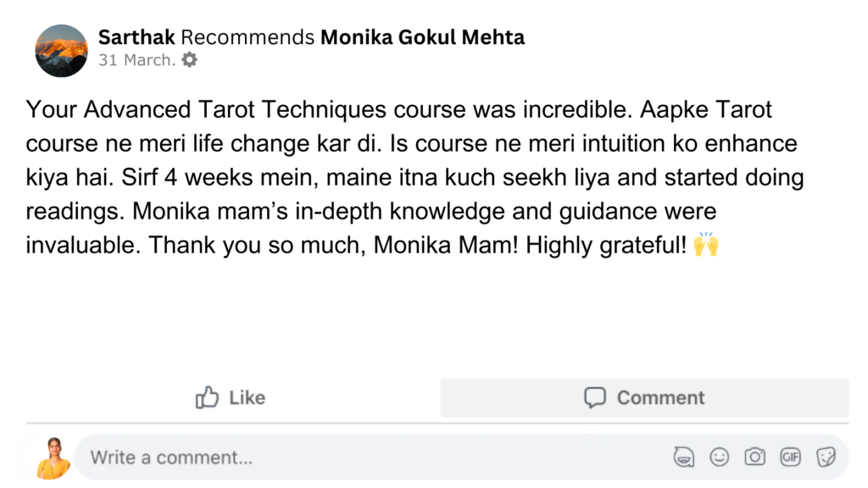Click the speech bubble Comment icon
This screenshot has width=868, height=488.
click(595, 397)
